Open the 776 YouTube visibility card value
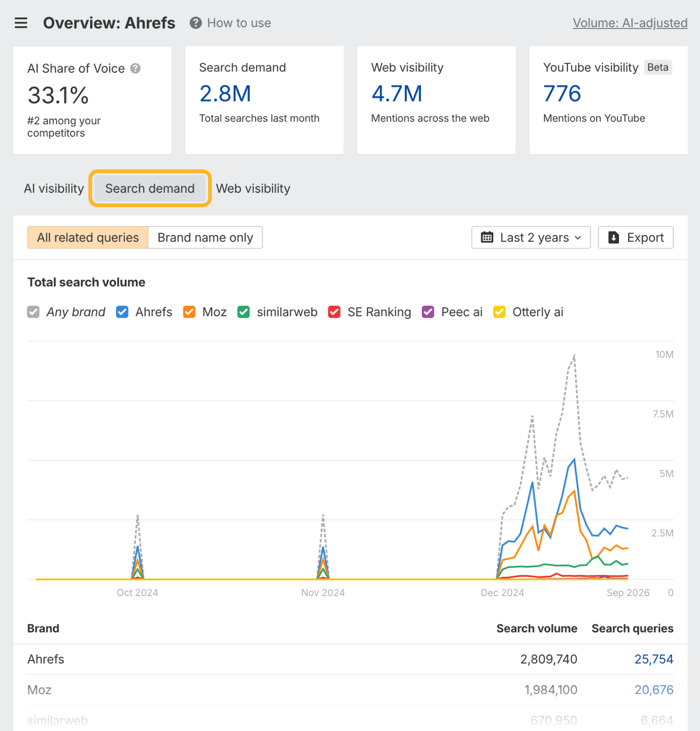 tap(562, 94)
